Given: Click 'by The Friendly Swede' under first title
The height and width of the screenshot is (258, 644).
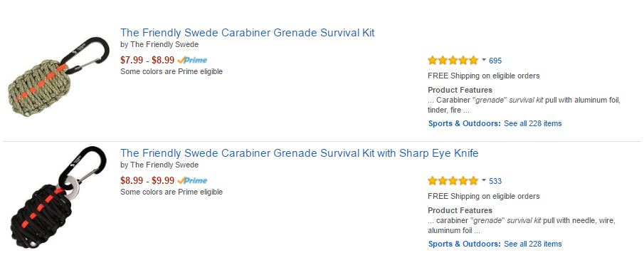Looking at the screenshot, I should coord(159,44).
